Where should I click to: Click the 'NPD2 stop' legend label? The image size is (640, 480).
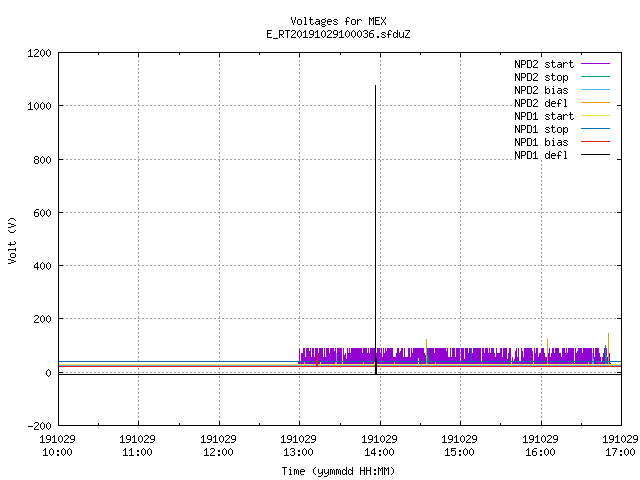pos(541,77)
